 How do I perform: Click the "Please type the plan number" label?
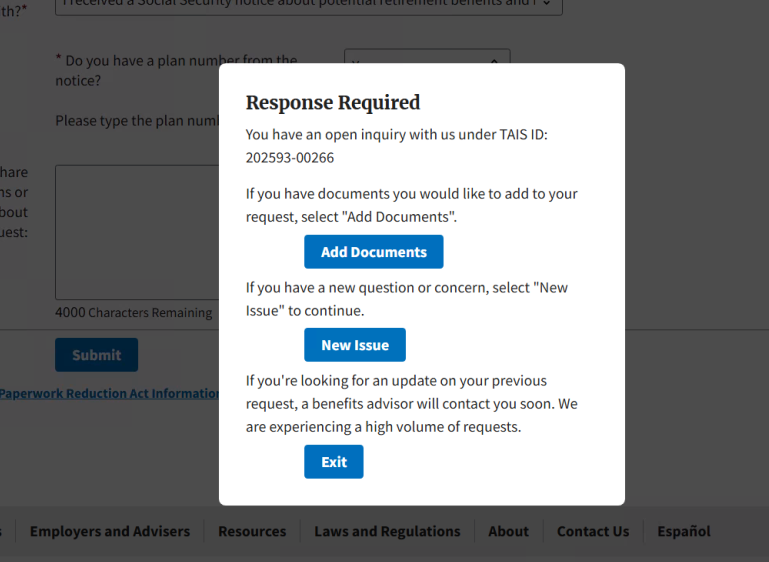coord(137,121)
